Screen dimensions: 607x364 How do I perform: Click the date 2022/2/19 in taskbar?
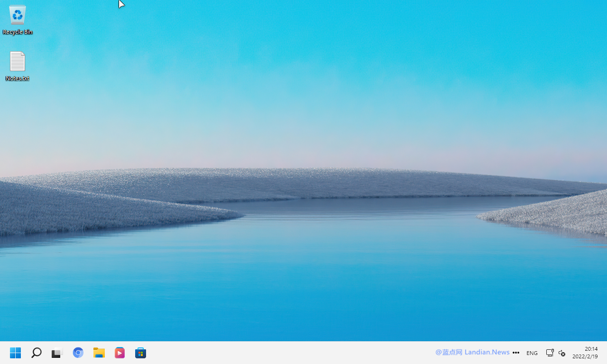[x=585, y=356]
